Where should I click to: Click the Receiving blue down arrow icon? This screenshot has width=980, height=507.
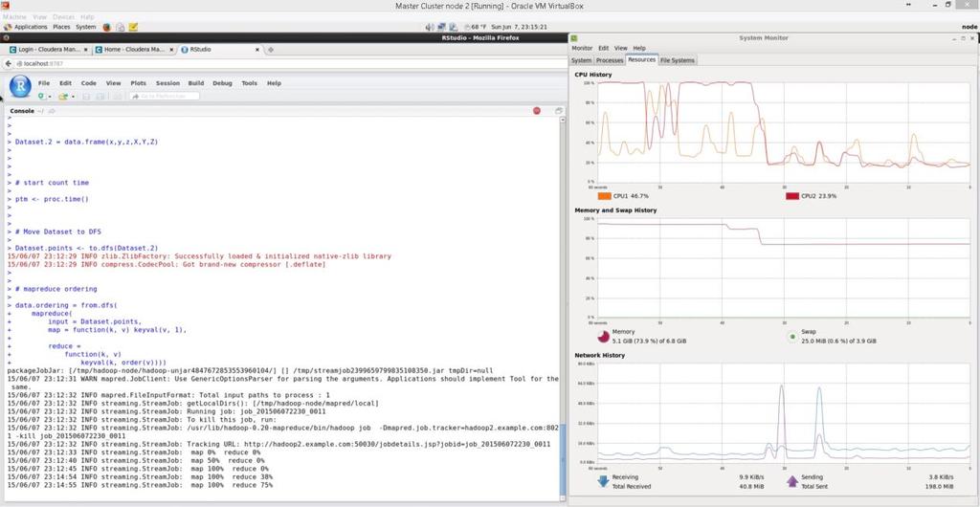click(x=603, y=481)
